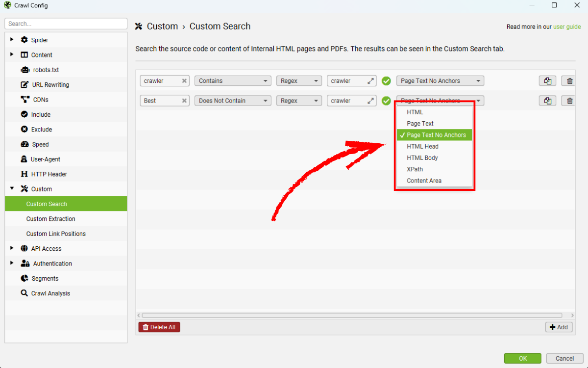
Task: Expand the first row's search text field
Action: [371, 81]
